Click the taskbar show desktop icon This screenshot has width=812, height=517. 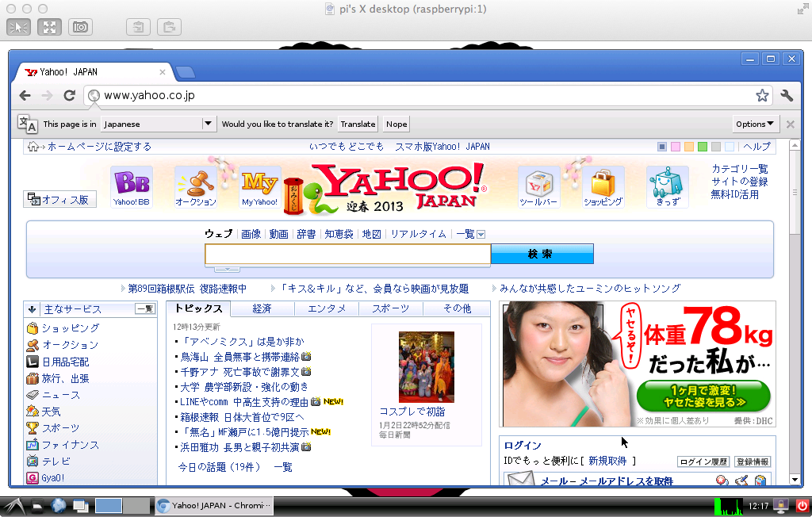pyautogui.click(x=80, y=506)
